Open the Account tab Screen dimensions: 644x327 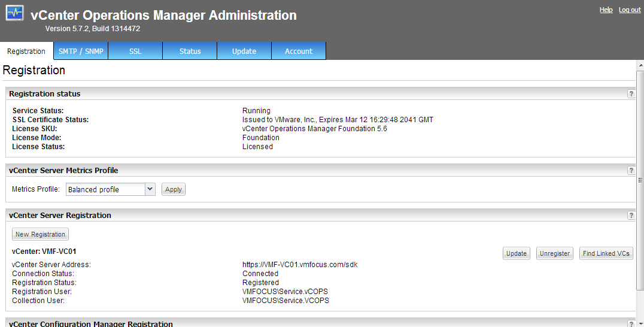click(x=299, y=52)
